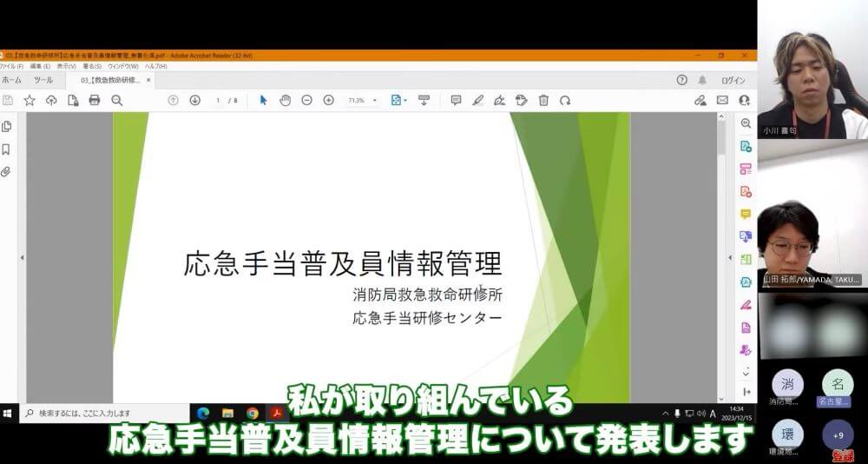Close the 03_【救急救命研修 document tab
Screen dimensions: 868x464
[148, 81]
